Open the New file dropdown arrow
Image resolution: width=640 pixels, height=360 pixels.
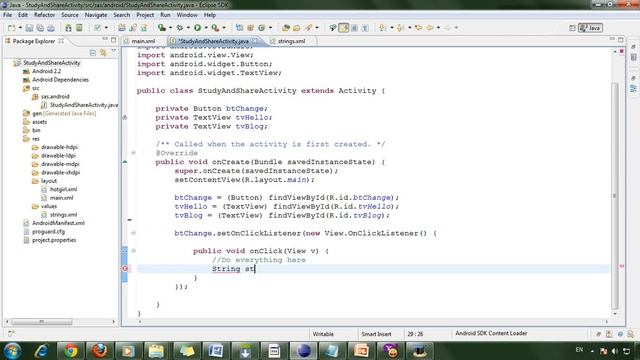tap(20, 28)
